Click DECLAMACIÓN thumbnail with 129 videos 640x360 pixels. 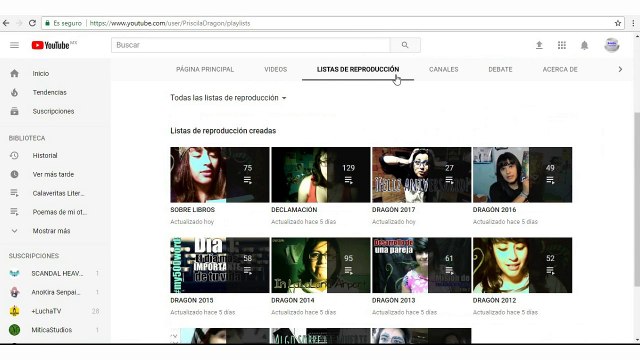coord(320,175)
